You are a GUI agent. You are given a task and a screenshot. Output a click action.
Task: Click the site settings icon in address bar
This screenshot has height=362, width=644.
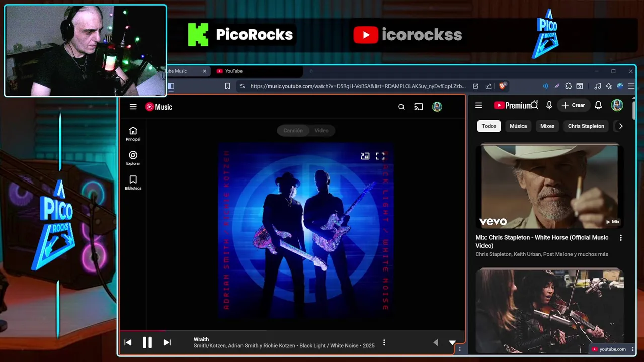click(x=242, y=86)
